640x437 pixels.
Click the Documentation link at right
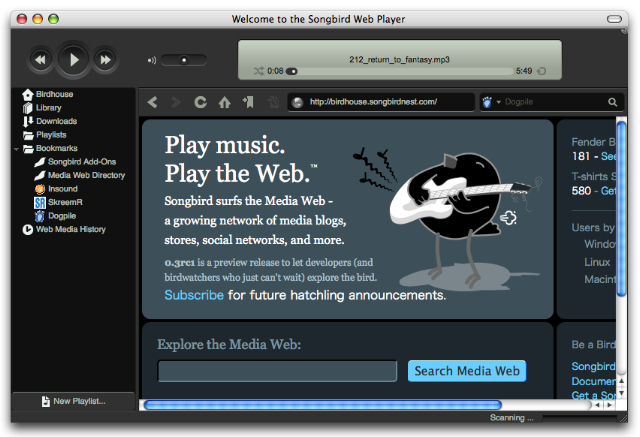point(593,381)
